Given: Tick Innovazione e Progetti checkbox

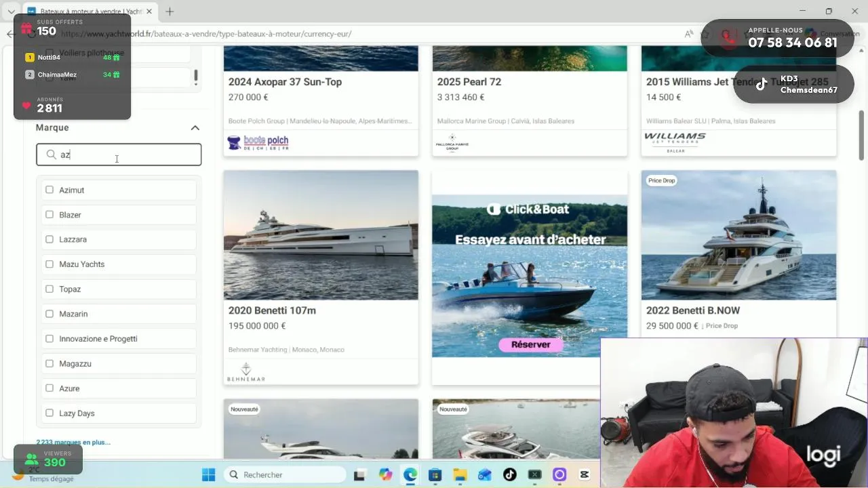Looking at the screenshot, I should [50, 338].
